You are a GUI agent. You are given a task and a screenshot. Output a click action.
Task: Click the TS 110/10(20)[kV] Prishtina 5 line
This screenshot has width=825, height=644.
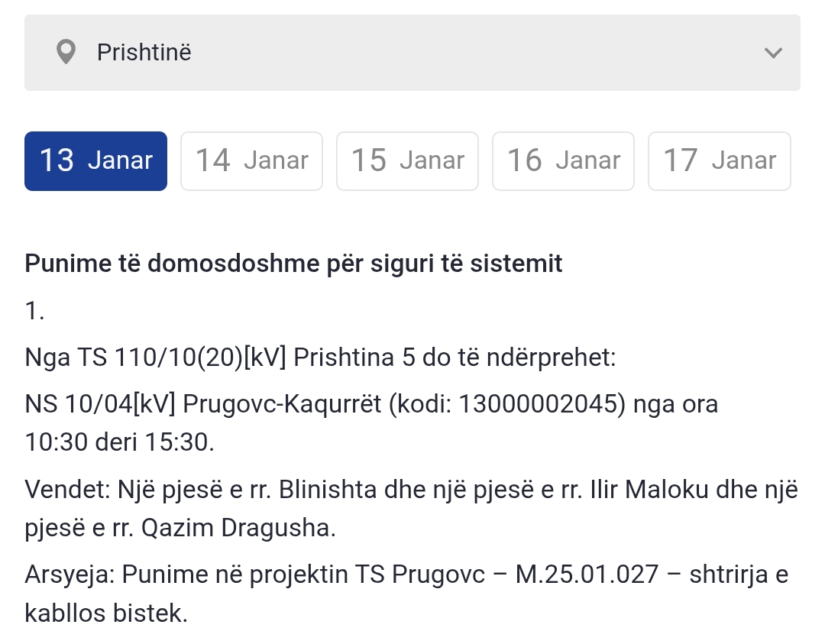320,357
